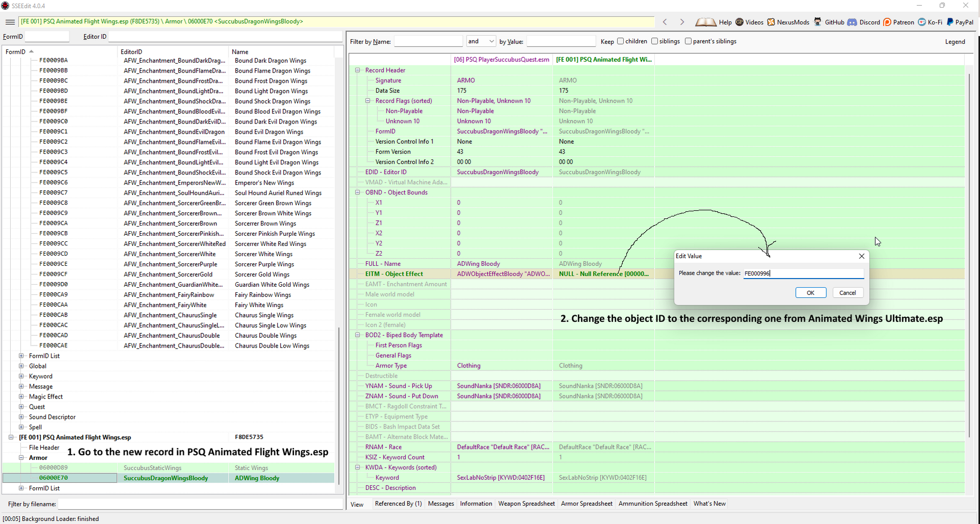
Task: Confirm the value with OK button
Action: coord(811,293)
